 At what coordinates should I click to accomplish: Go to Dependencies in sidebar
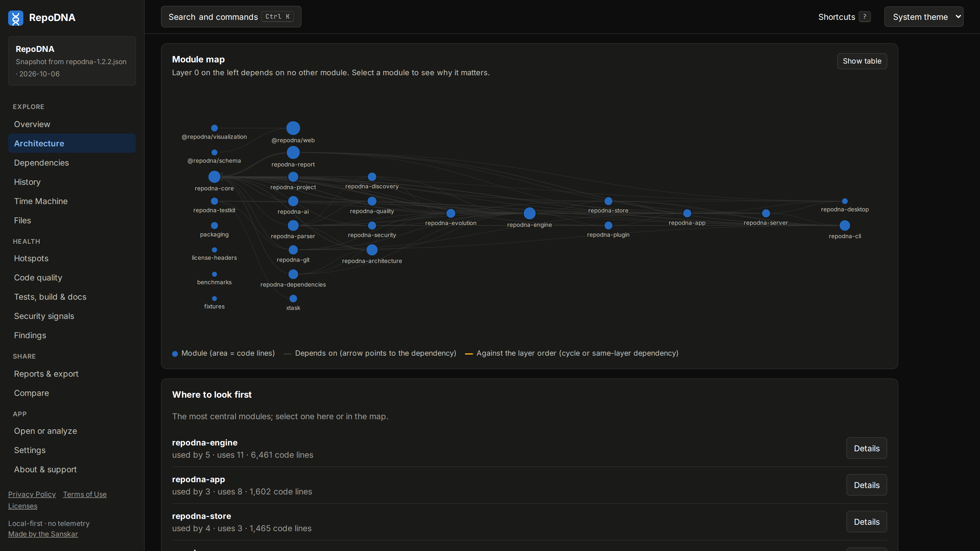[x=72, y=163]
